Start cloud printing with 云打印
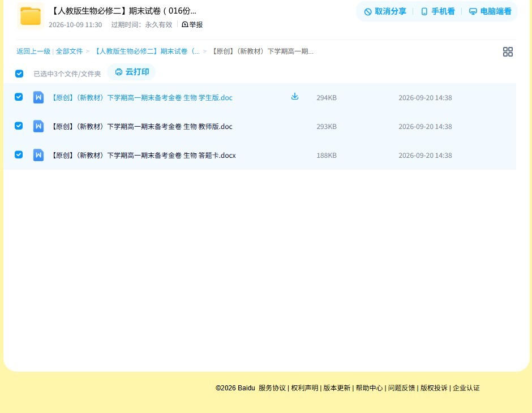The width and height of the screenshot is (532, 413). click(132, 72)
